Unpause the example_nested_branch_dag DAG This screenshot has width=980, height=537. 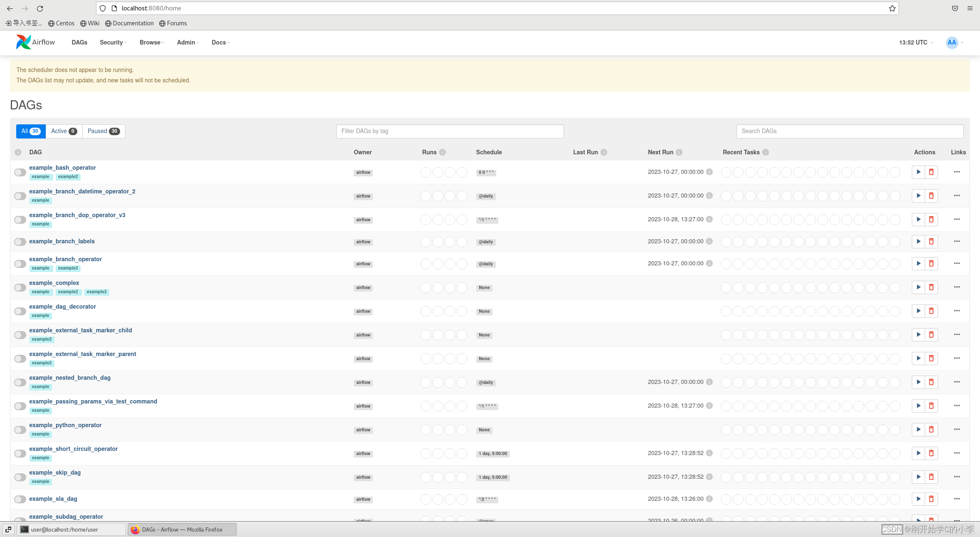20,382
